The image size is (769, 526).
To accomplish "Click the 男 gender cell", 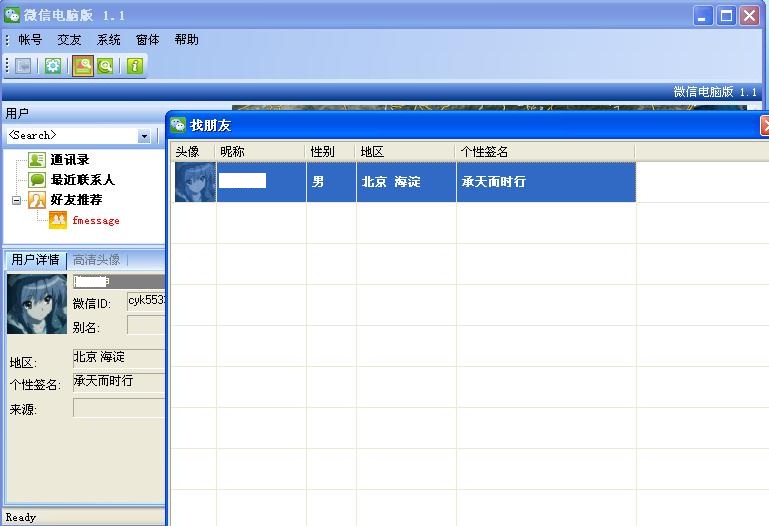I will [x=331, y=182].
